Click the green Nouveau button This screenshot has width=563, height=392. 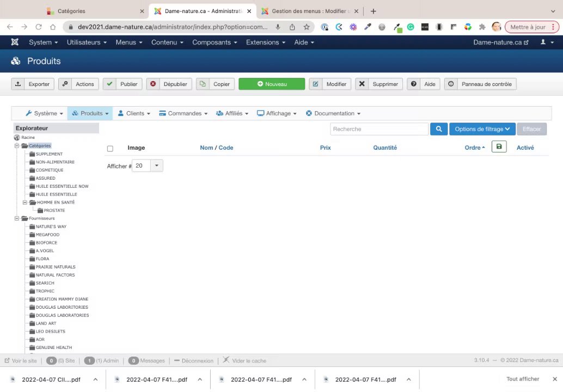click(272, 84)
